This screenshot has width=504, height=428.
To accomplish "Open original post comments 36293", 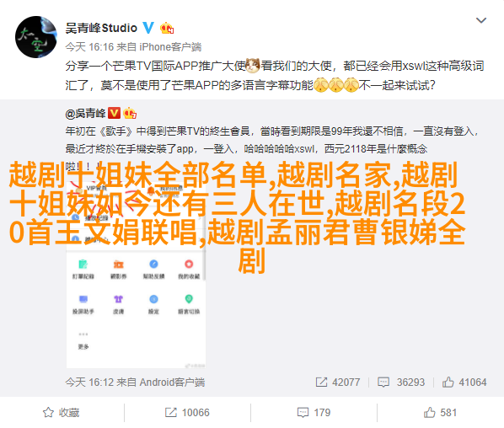I will [401, 382].
